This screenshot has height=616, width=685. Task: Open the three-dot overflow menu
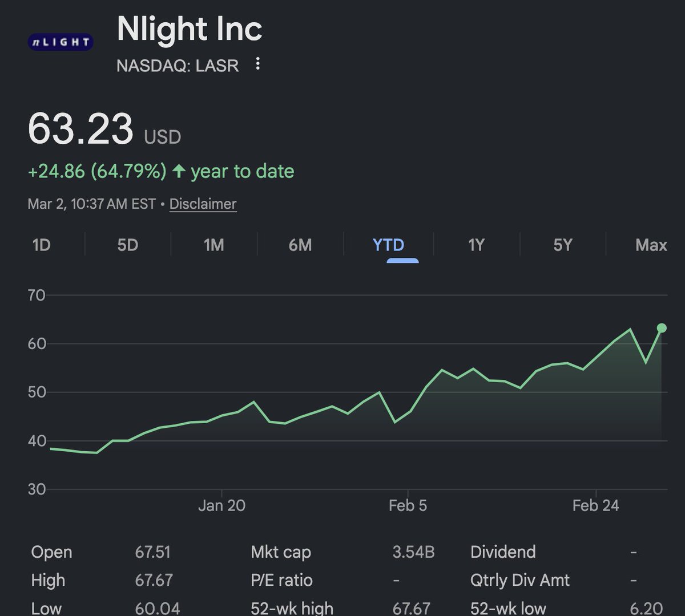pyautogui.click(x=258, y=64)
